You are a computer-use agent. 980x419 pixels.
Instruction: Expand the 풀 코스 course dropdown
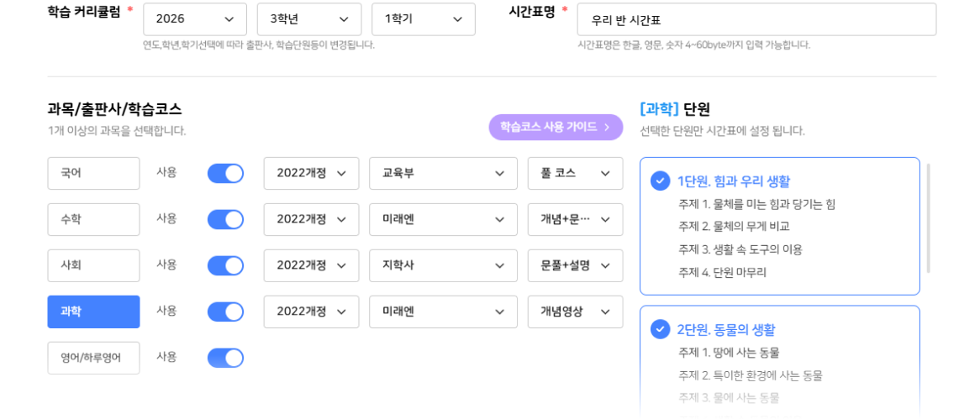(x=575, y=173)
